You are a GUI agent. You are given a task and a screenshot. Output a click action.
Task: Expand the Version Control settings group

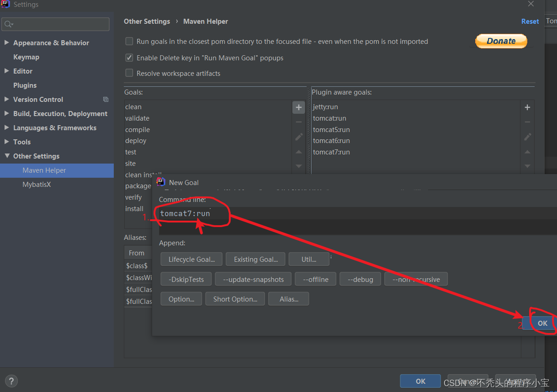click(6, 99)
